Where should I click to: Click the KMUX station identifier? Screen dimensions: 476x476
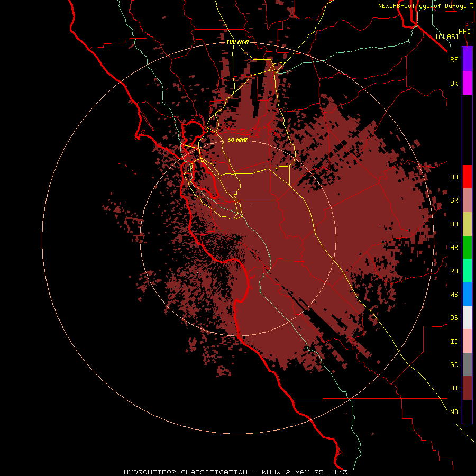point(271,472)
